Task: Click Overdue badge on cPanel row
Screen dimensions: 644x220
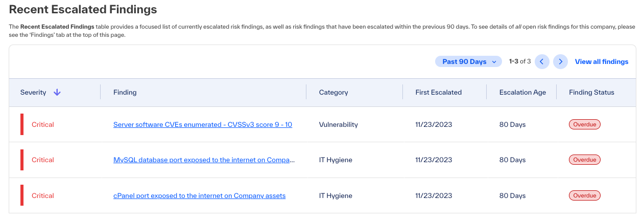Action: [585, 196]
